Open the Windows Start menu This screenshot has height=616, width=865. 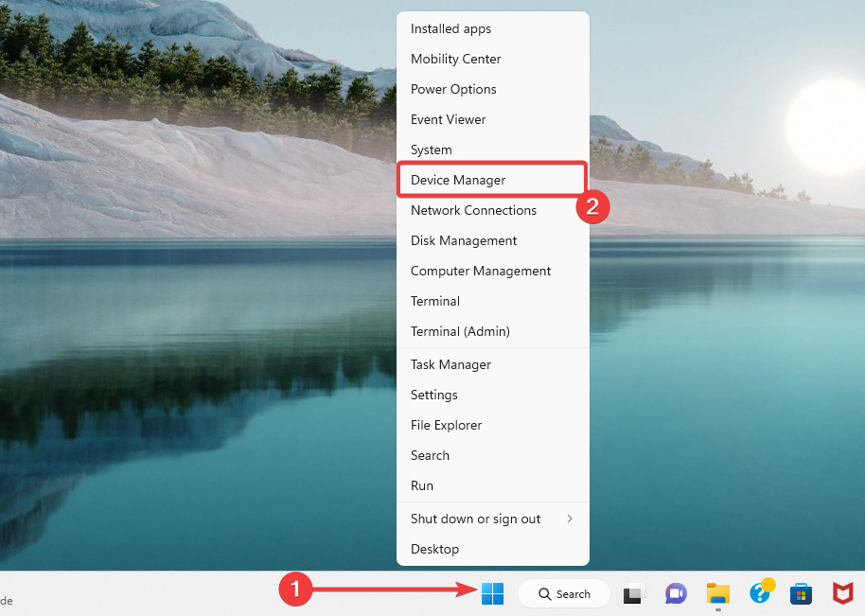pyautogui.click(x=492, y=593)
